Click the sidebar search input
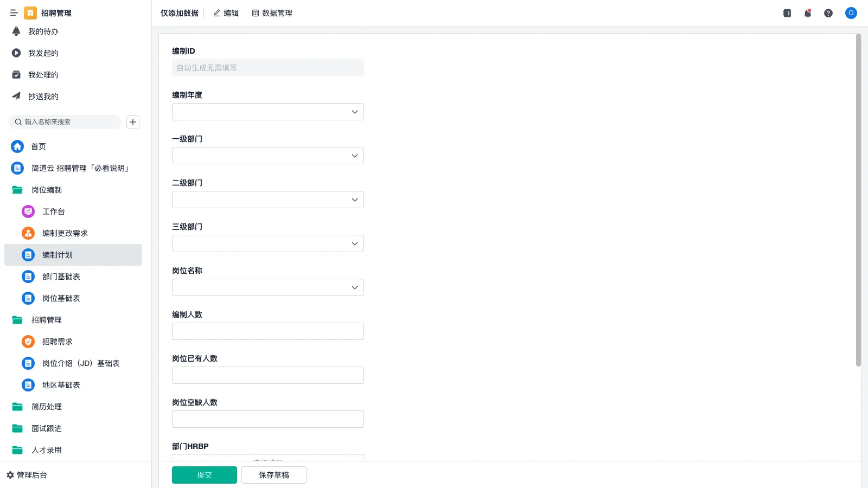The width and height of the screenshot is (868, 488). coord(65,122)
